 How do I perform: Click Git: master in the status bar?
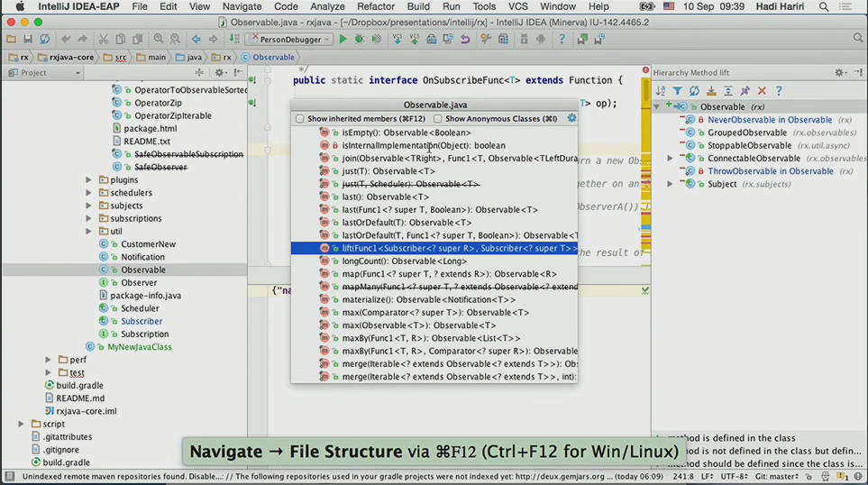pyautogui.click(x=777, y=476)
